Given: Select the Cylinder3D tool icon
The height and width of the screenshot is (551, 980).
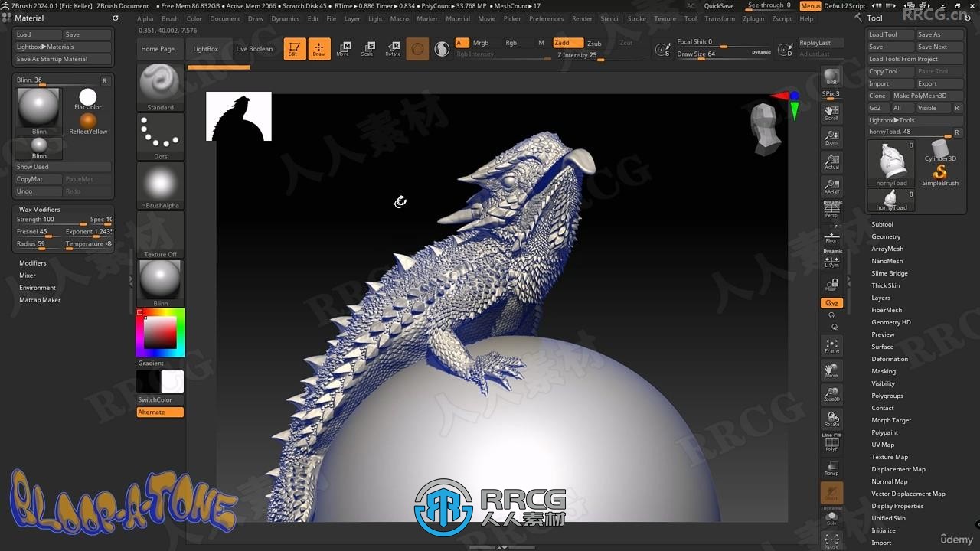Looking at the screenshot, I should (x=940, y=151).
